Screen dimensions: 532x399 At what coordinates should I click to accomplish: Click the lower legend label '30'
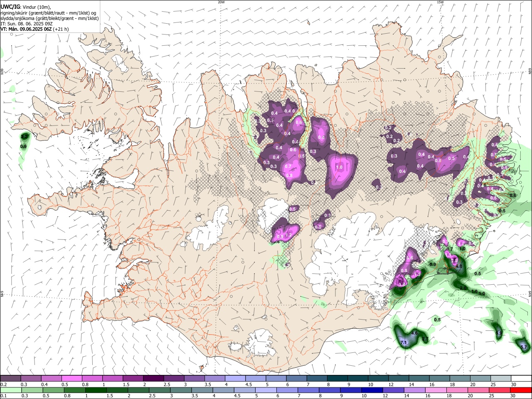(x=514, y=396)
